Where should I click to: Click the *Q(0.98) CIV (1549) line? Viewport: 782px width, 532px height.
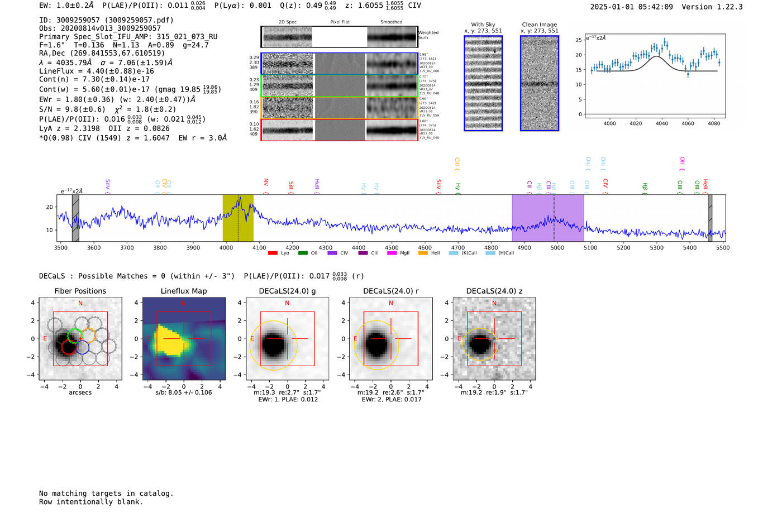(133, 138)
